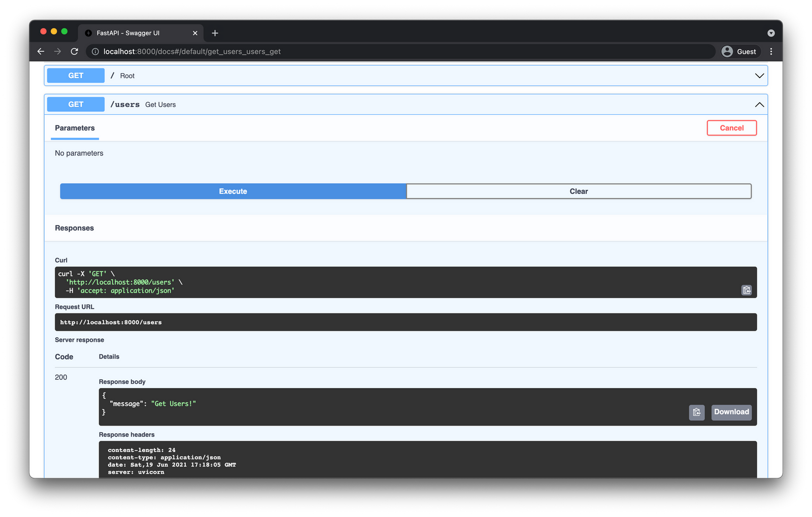This screenshot has height=517, width=812.
Task: Reload the page
Action: pos(74,51)
